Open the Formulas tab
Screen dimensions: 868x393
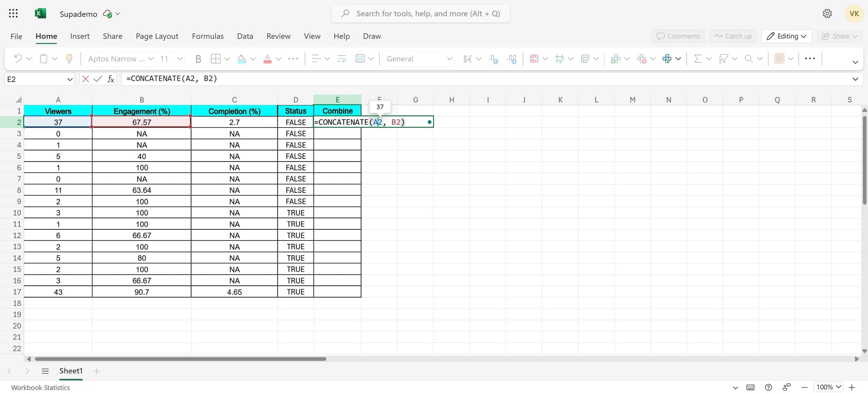pyautogui.click(x=208, y=36)
